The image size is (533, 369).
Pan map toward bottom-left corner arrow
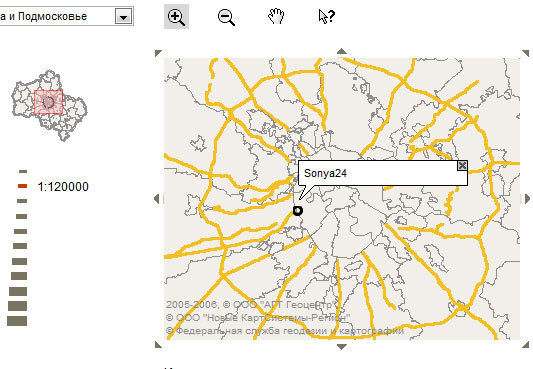158,345
